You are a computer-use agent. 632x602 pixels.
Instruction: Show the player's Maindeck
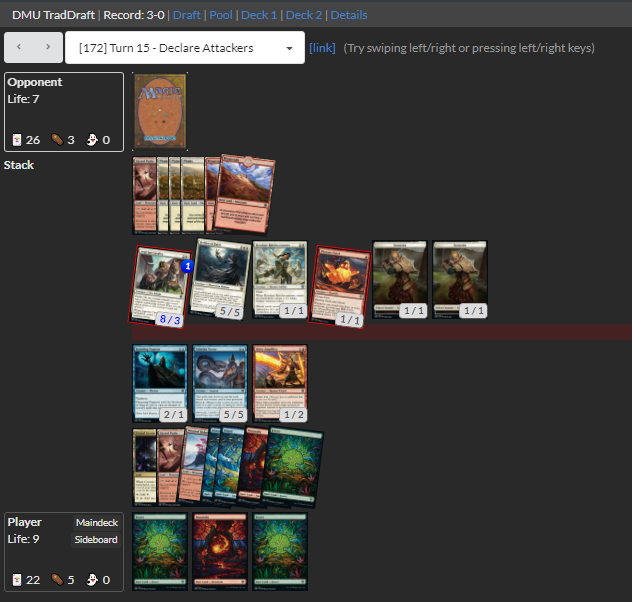(97, 523)
